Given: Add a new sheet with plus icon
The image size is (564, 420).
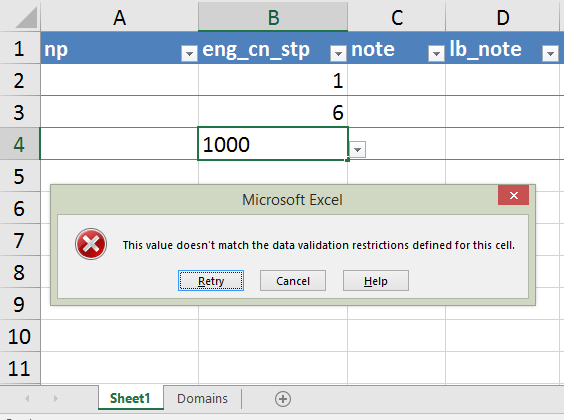Looking at the screenshot, I should tap(283, 399).
